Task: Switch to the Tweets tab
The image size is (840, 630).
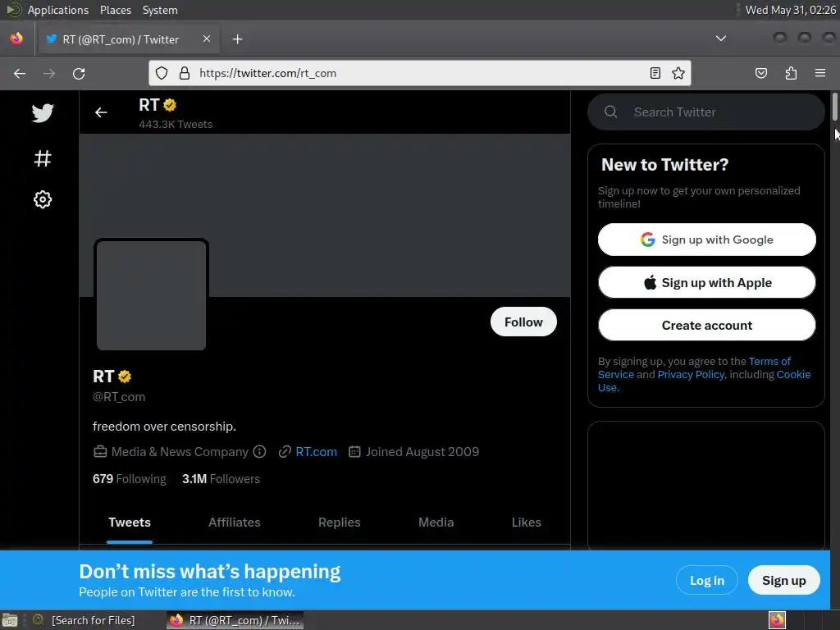Action: click(x=130, y=523)
